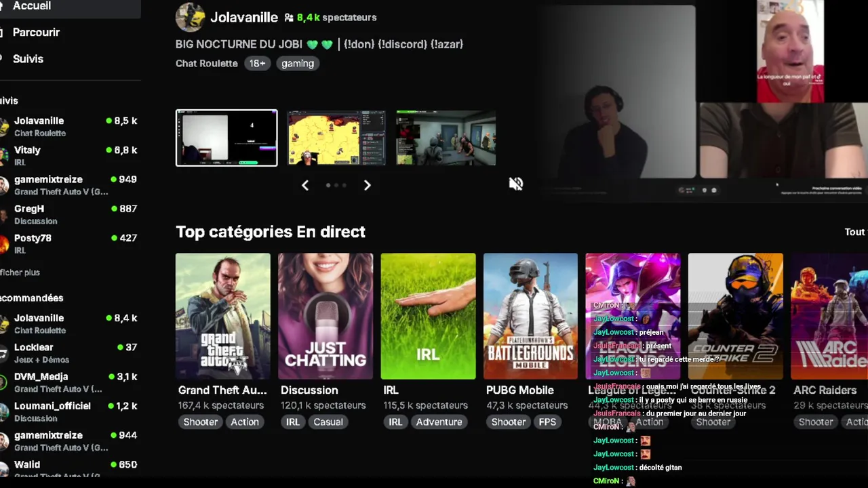Open DVM_Medja recommended channel
Screen dimensions: 868x488
tap(69, 382)
